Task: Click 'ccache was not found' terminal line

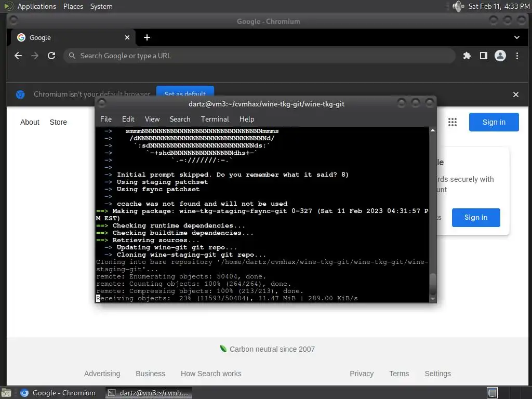Action: coord(202,204)
